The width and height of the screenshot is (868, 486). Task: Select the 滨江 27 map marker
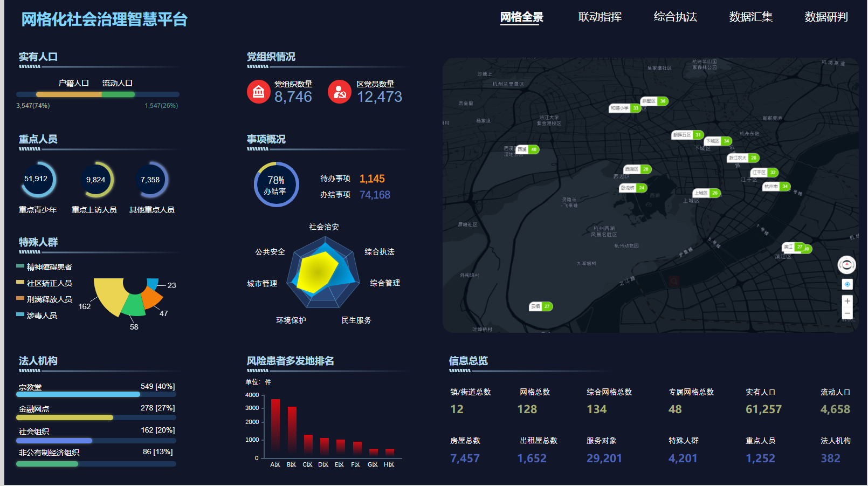(794, 247)
